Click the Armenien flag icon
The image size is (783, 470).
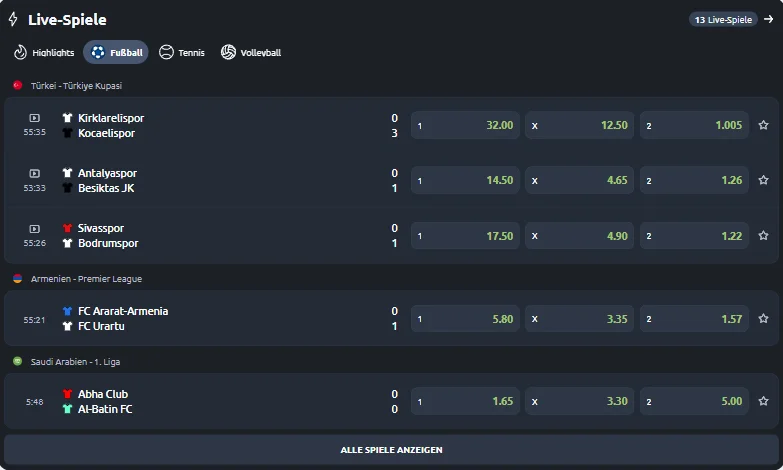[17, 279]
